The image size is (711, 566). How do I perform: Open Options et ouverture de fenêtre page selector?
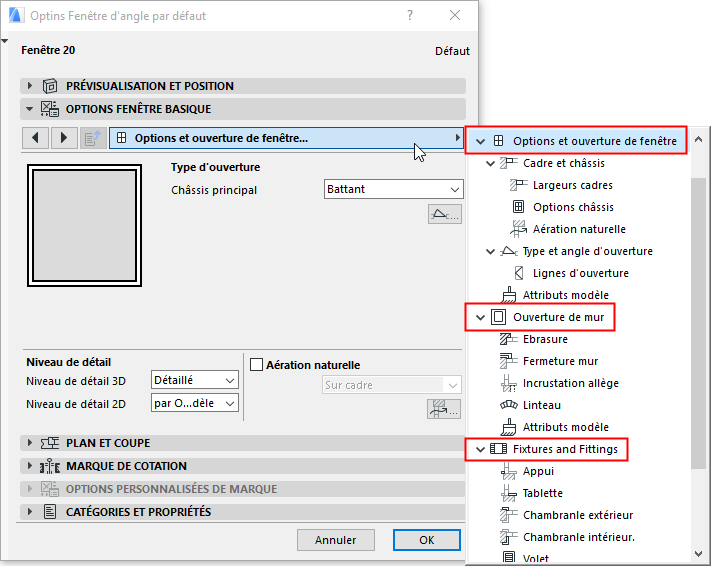(x=286, y=138)
